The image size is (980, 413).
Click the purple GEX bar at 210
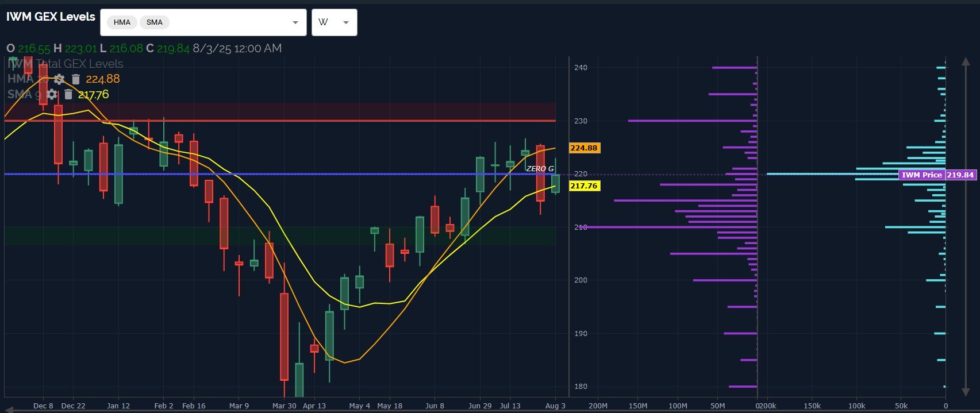(x=669, y=227)
